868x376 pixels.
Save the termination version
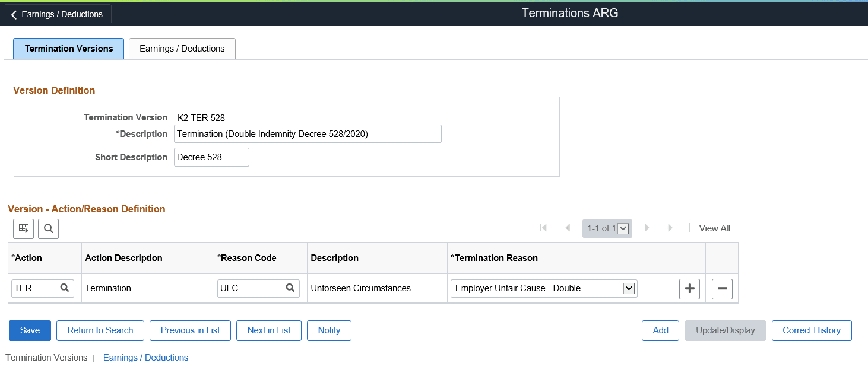(30, 330)
